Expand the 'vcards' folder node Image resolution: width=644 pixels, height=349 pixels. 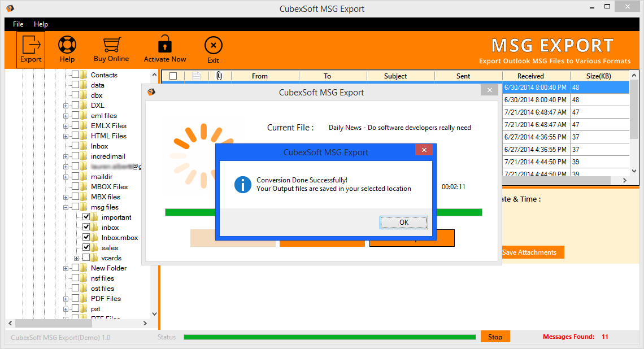click(77, 258)
